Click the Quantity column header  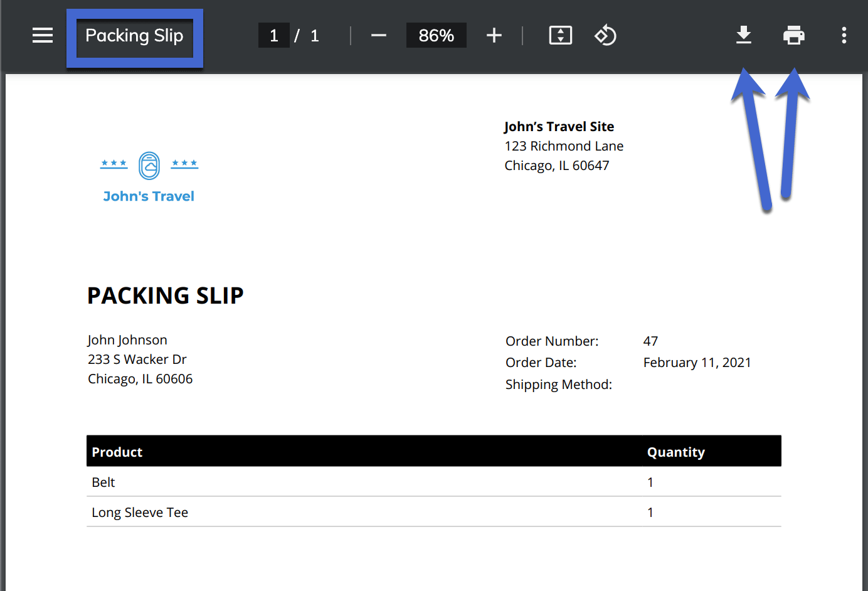[676, 452]
